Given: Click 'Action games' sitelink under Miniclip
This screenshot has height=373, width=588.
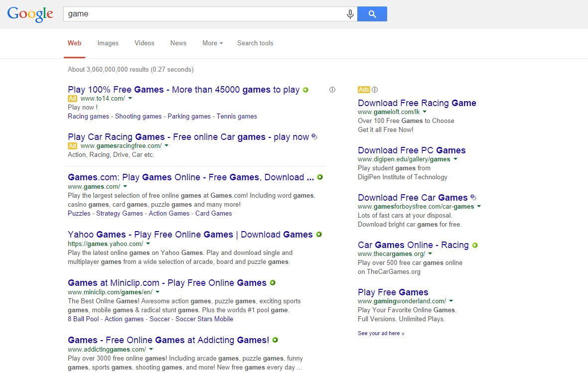Looking at the screenshot, I should click(124, 319).
